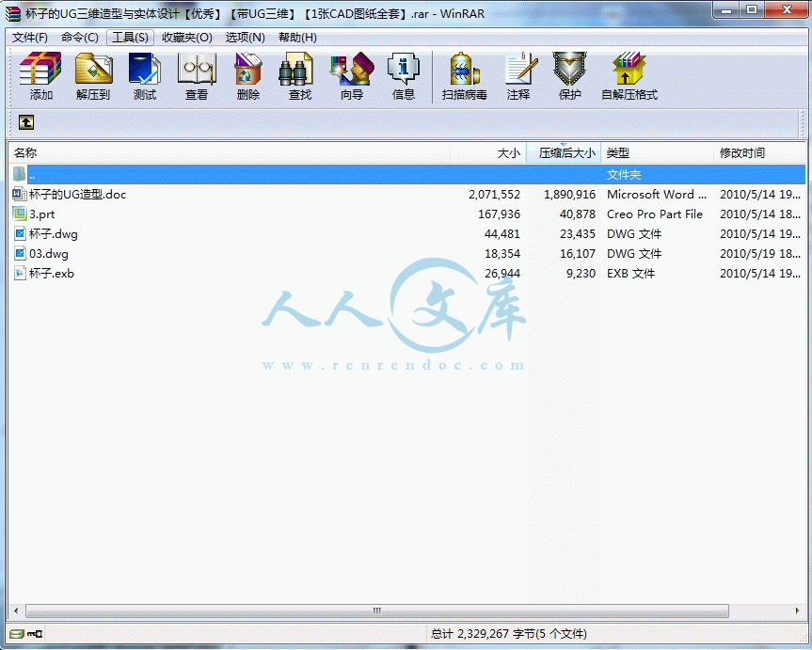Viewport: 812px width, 650px height.
Task: Open the 工具(S) menu
Action: point(130,38)
